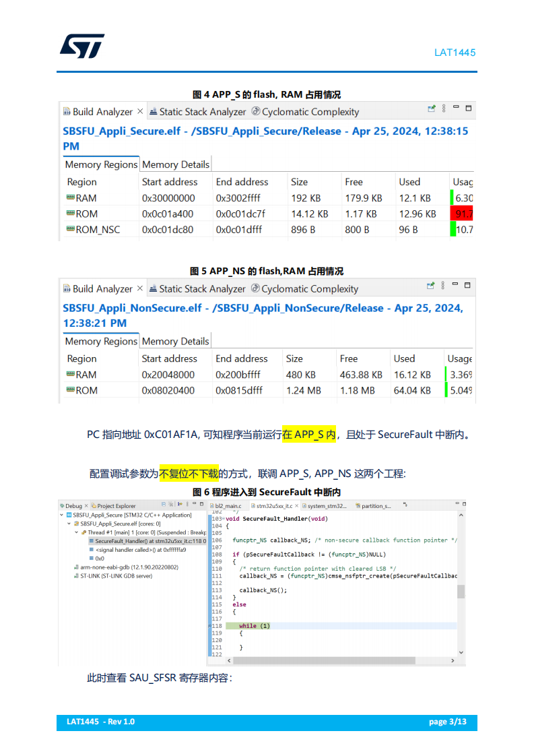The image size is (534, 756).
Task: Open the Memory Details tab in Figure 5
Action: point(175,342)
